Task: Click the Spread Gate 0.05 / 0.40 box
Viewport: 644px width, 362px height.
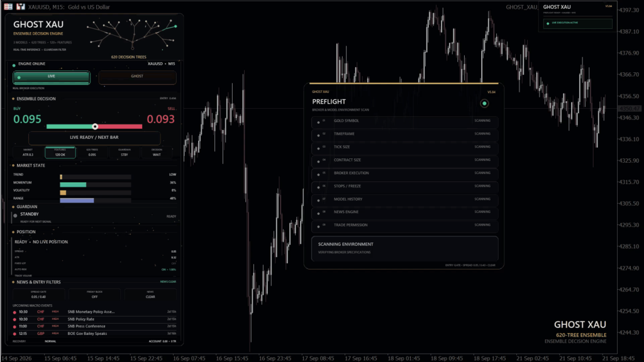Action: click(38, 294)
